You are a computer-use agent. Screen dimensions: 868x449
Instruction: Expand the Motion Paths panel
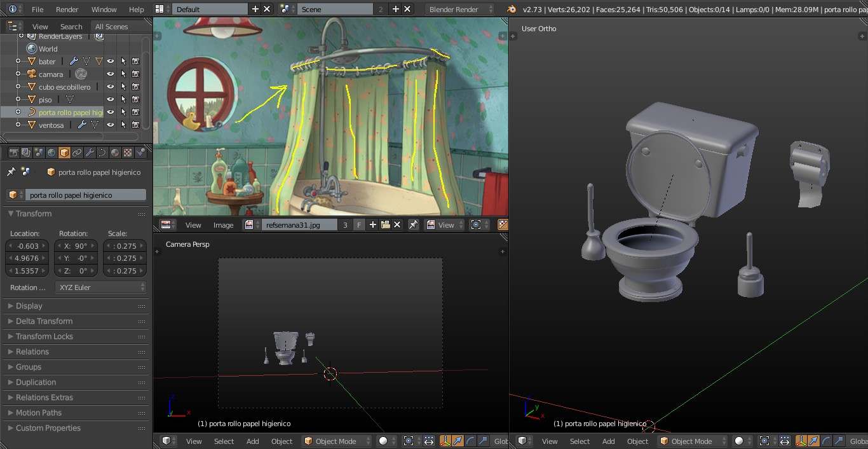coord(39,413)
